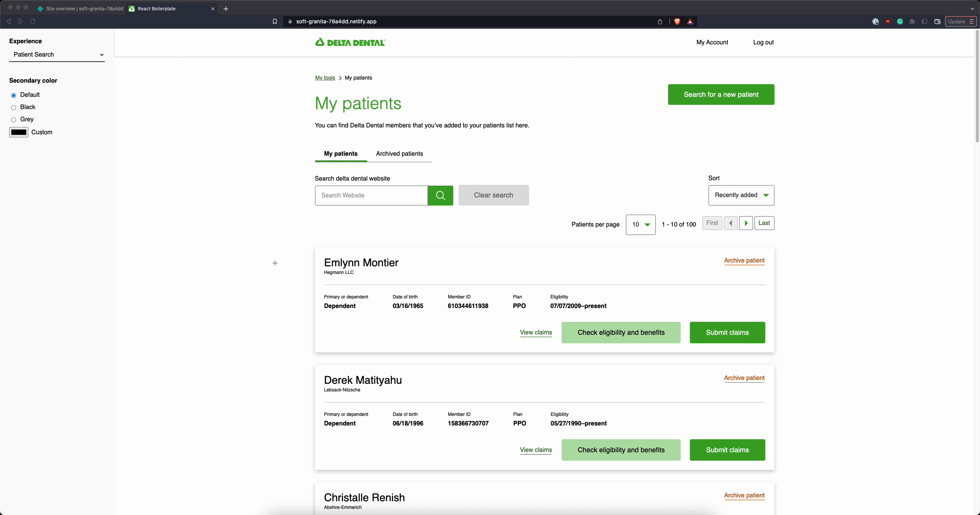The height and width of the screenshot is (515, 980).
Task: Open a new browser tab
Action: [226, 9]
